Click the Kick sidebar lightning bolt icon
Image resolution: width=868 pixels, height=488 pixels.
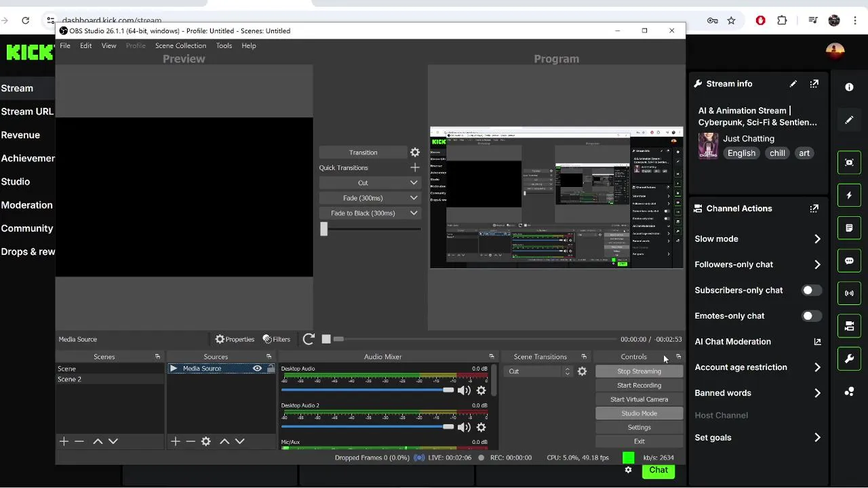click(849, 195)
